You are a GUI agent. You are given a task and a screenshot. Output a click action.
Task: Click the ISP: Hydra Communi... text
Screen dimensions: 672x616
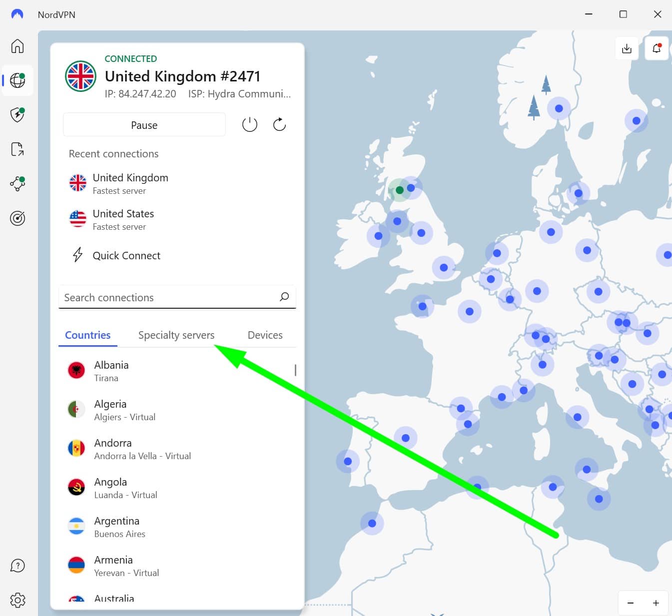point(239,94)
